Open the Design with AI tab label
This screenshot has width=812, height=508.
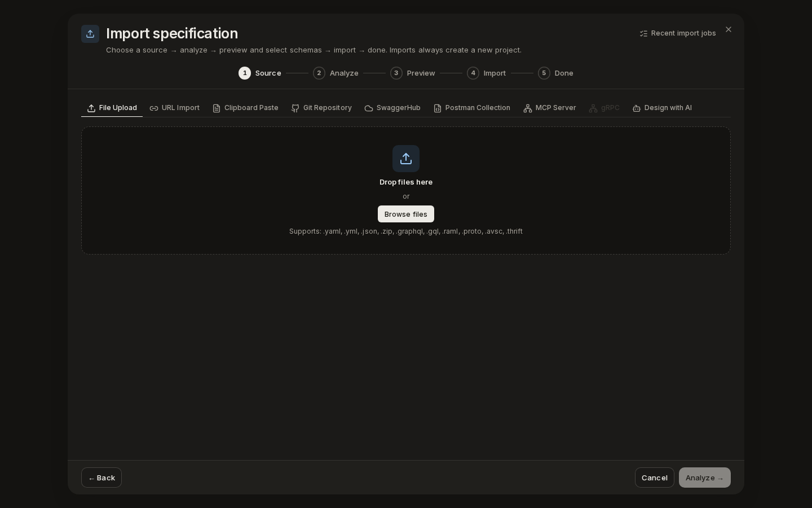click(x=668, y=108)
